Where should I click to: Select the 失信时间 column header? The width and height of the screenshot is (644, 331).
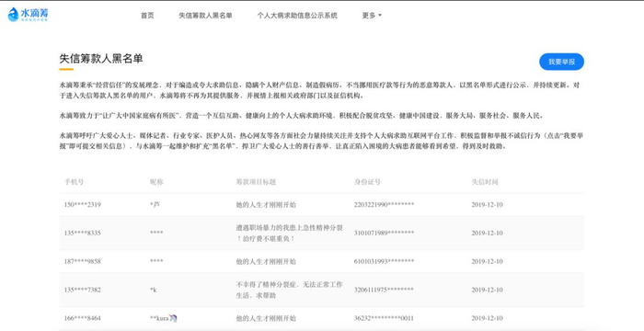point(485,182)
